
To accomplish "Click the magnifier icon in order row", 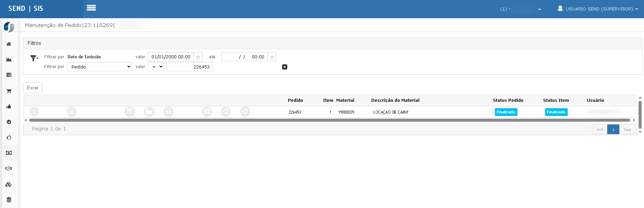I will coord(34,112).
